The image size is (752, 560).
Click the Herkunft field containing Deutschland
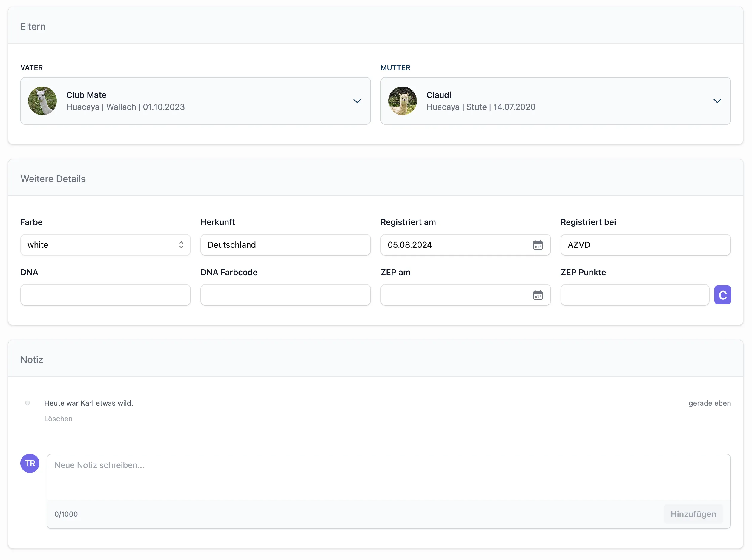point(285,245)
